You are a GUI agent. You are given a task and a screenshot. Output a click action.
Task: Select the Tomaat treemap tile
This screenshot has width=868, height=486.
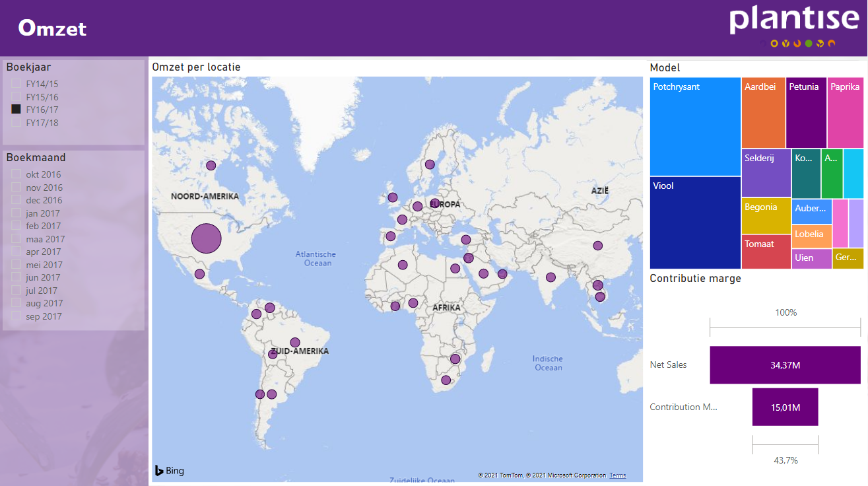pos(766,252)
